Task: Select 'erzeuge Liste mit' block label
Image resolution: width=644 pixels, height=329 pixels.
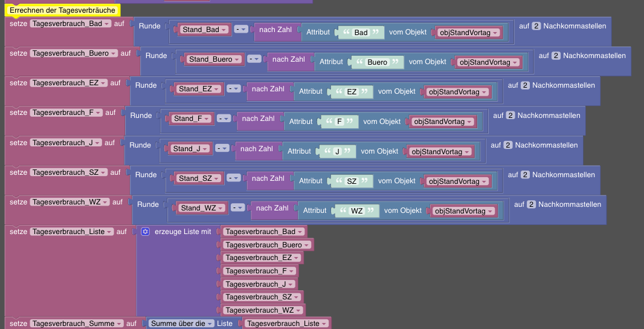Action: point(183,232)
